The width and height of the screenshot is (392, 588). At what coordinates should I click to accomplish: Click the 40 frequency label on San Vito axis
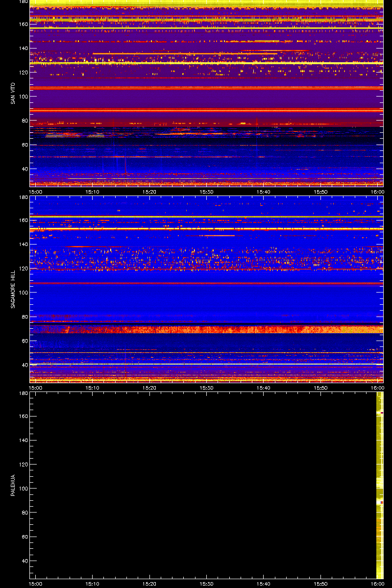tap(24, 169)
